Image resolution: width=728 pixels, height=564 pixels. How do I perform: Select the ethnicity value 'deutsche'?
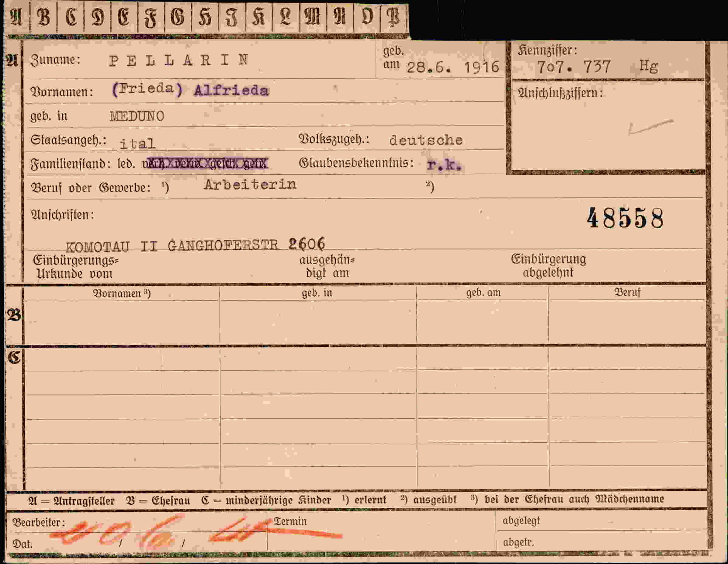(x=426, y=140)
